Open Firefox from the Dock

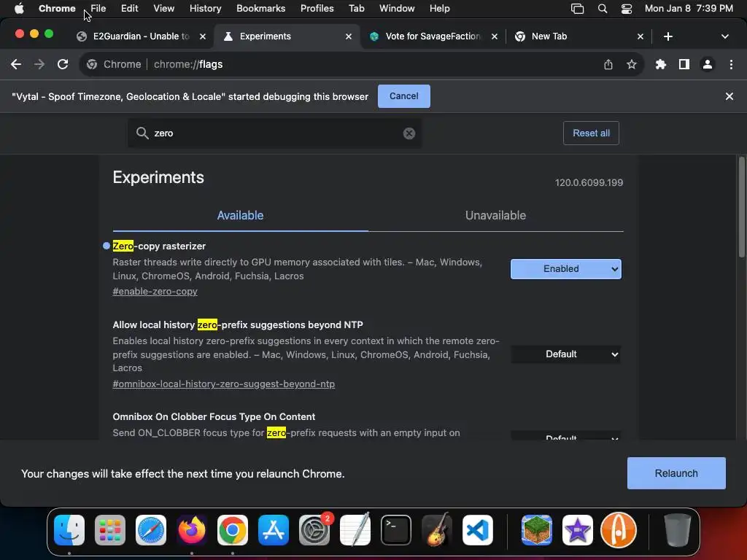[192, 530]
